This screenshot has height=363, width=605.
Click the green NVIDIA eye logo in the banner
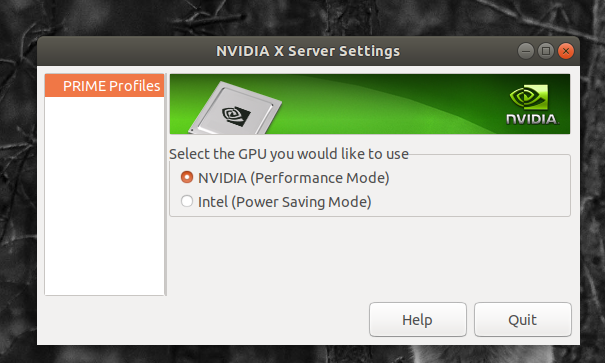pyautogui.click(x=529, y=97)
